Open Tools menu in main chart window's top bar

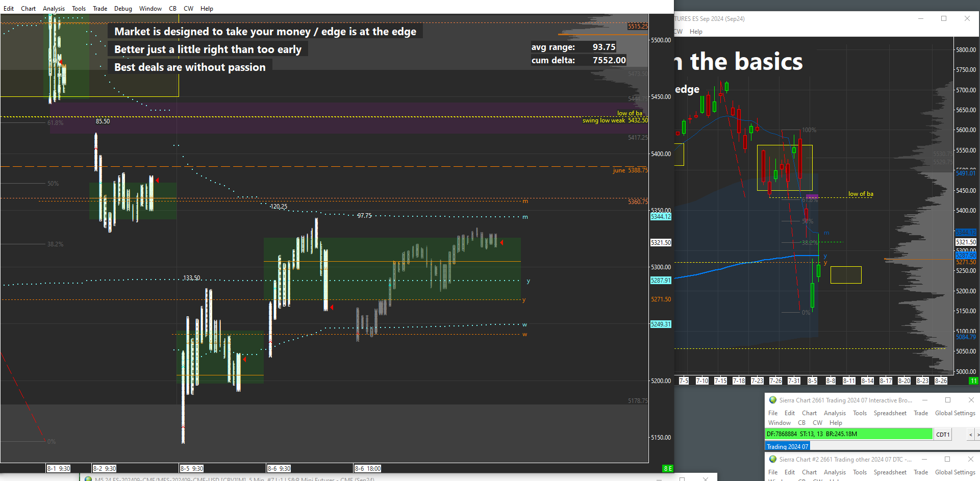tap(79, 9)
